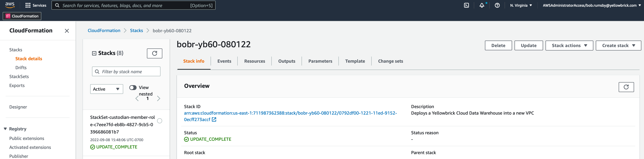The image size is (644, 159).
Task: Open Stack ID external link icon
Action: coord(214,119)
